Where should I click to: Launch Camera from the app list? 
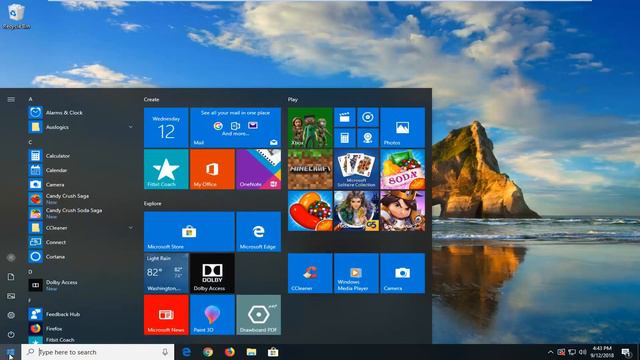point(82,184)
